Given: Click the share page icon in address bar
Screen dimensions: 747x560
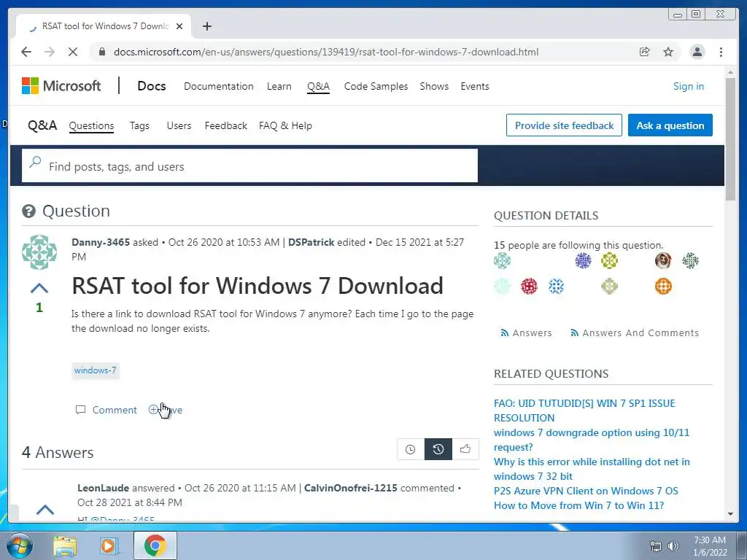Looking at the screenshot, I should (x=645, y=52).
